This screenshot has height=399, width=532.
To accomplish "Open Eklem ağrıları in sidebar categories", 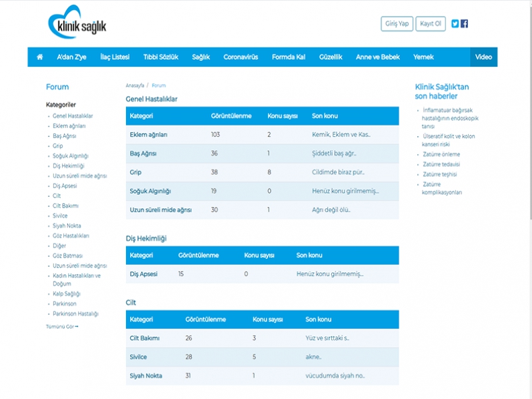I will (69, 126).
